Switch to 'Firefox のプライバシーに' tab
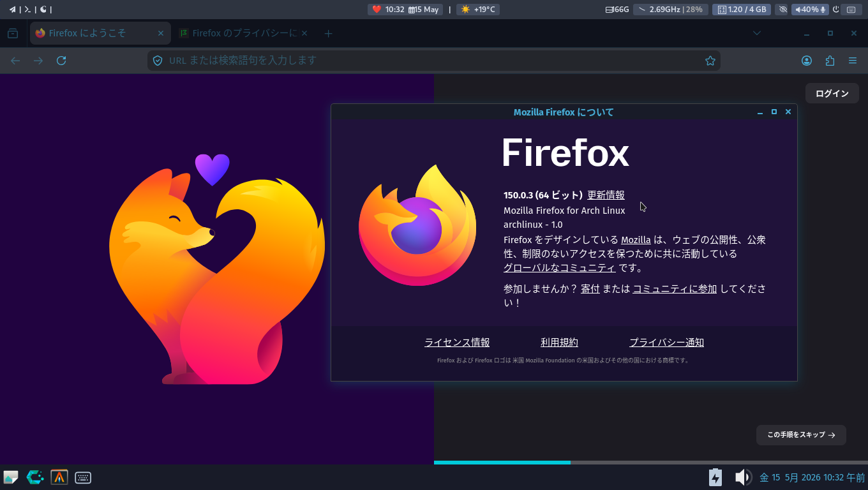 [x=244, y=33]
